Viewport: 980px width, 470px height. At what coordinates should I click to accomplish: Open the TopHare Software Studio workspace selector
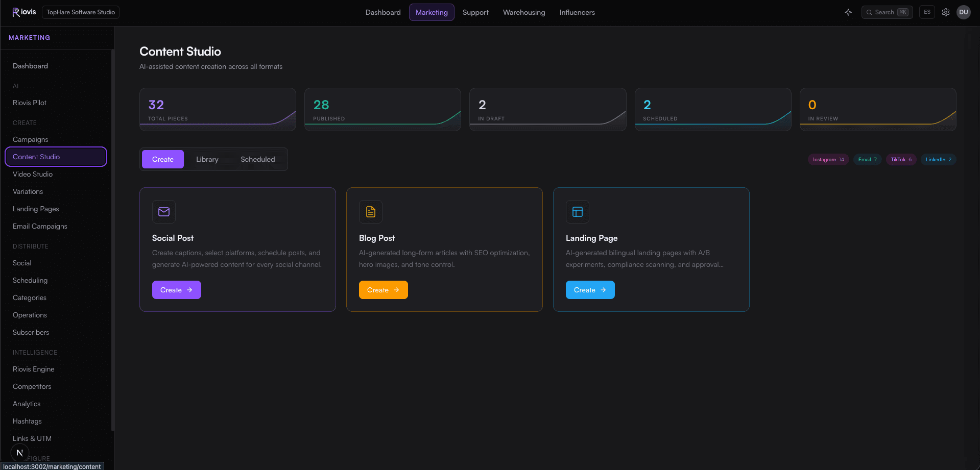(x=81, y=12)
